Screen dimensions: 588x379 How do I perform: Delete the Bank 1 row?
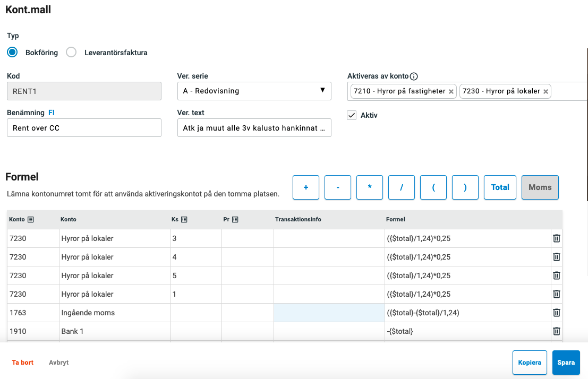click(x=557, y=331)
